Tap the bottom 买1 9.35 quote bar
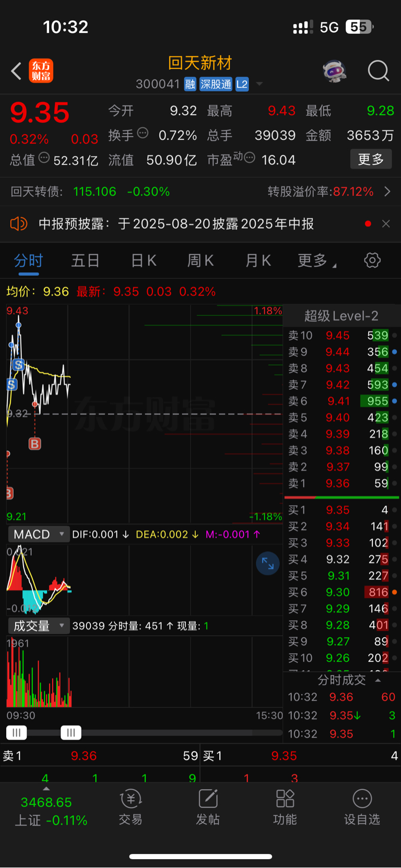 coord(301,756)
